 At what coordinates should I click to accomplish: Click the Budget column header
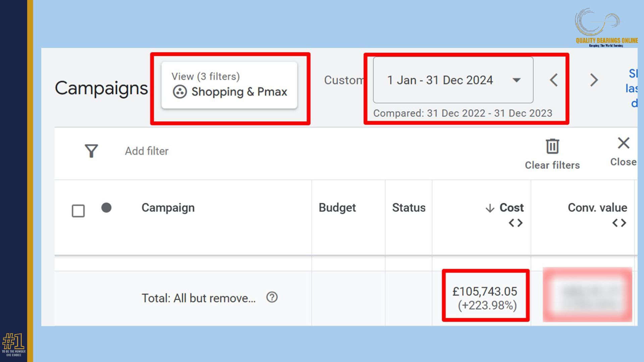pos(337,208)
